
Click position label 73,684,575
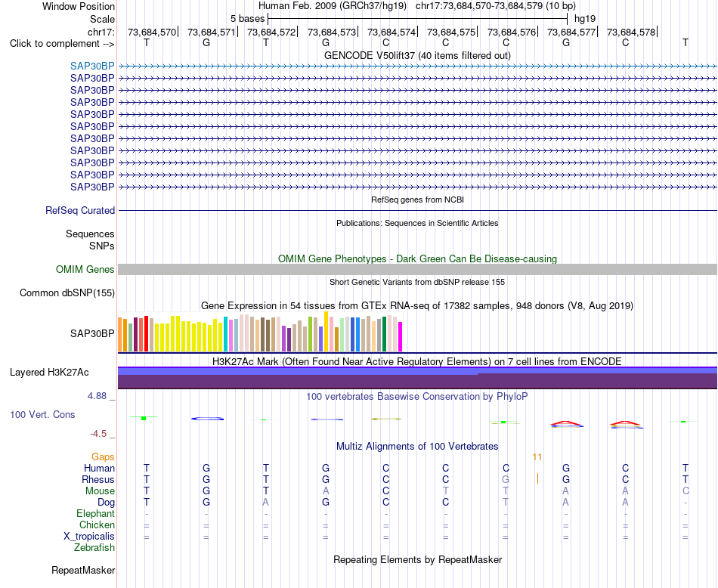[451, 32]
